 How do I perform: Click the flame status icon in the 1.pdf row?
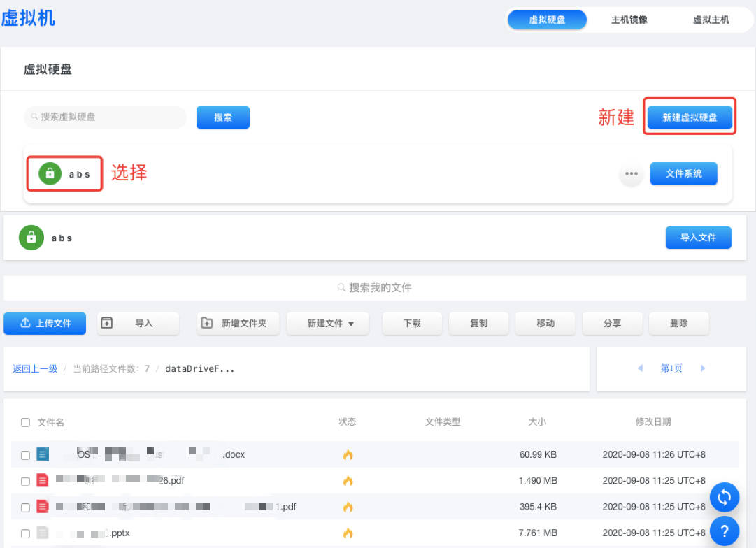point(348,507)
